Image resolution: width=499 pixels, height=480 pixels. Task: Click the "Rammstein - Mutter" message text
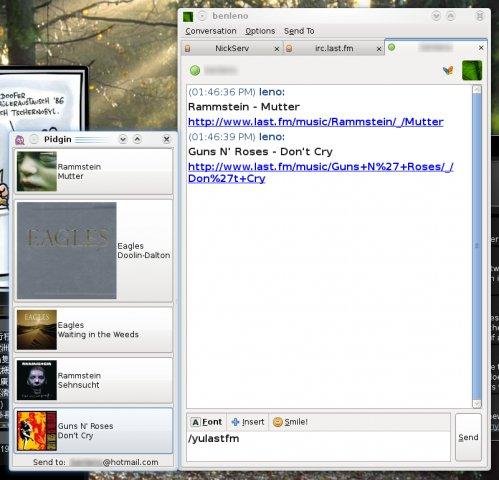pos(244,107)
